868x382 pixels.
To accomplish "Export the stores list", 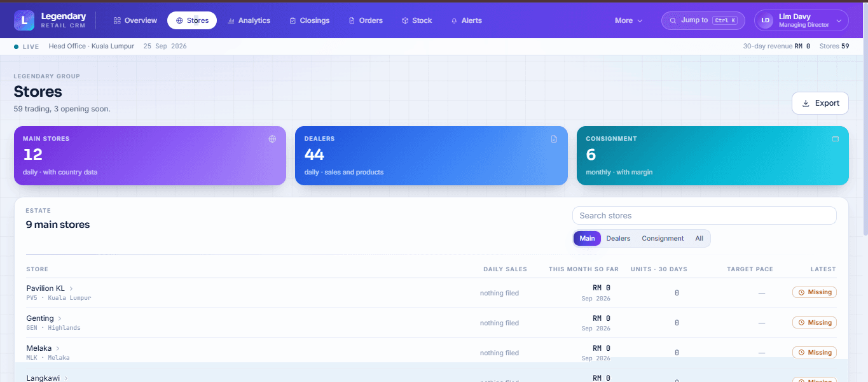I will [820, 103].
